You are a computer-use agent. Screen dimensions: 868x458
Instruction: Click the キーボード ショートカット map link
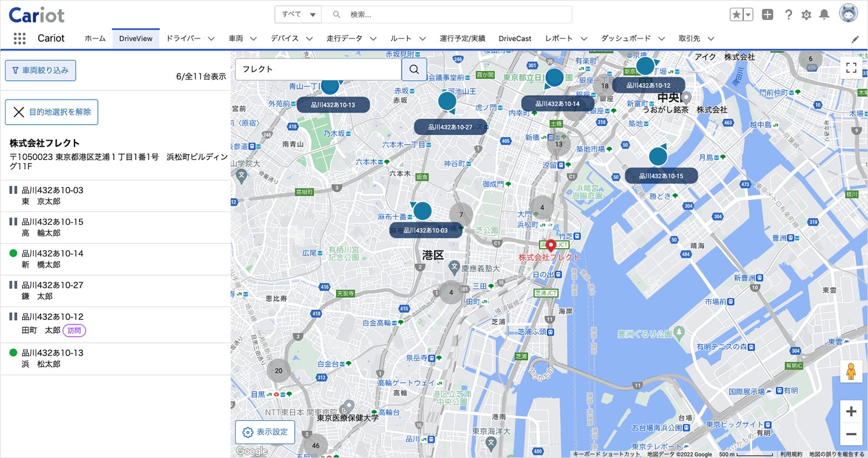coord(607,454)
